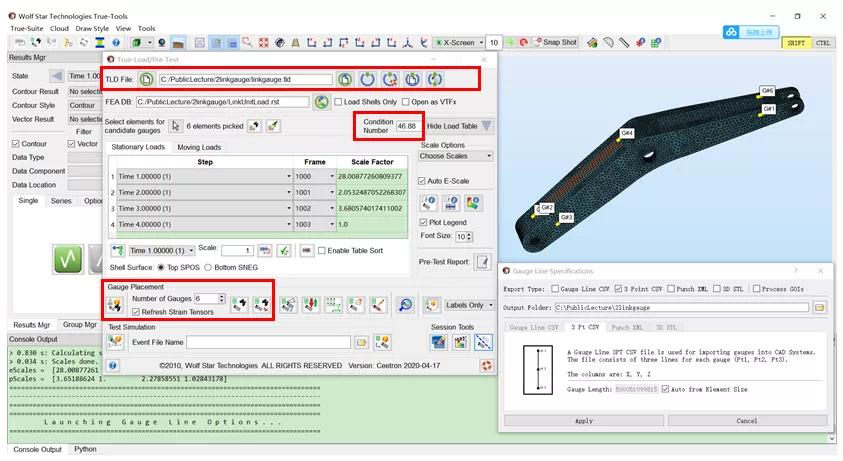Click the Session Tools dashed line icon
This screenshot has width=843, height=461.
tap(483, 342)
